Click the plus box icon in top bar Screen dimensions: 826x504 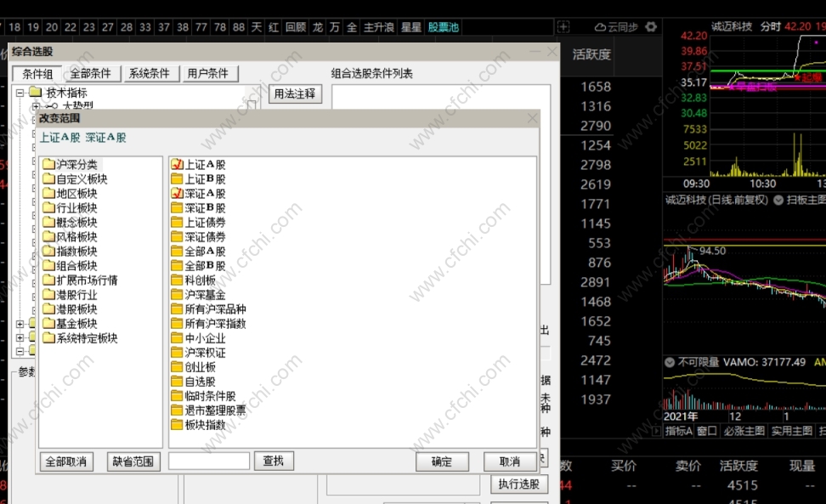[563, 27]
